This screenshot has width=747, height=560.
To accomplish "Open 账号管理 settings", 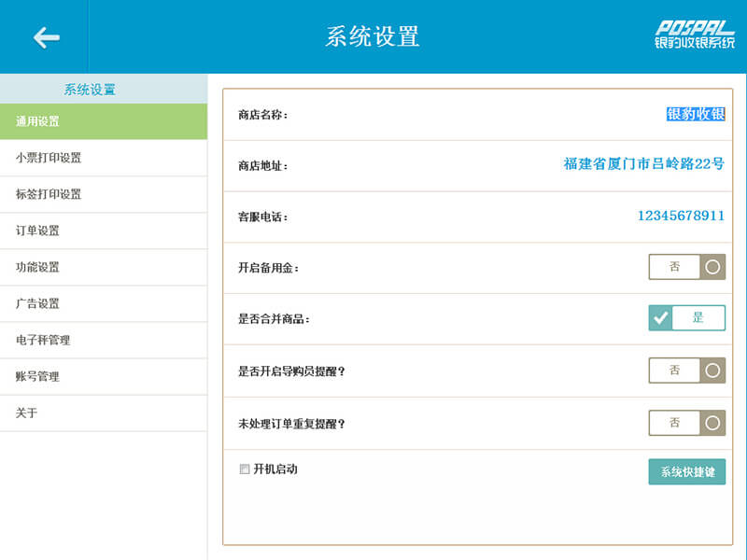I will pyautogui.click(x=103, y=376).
